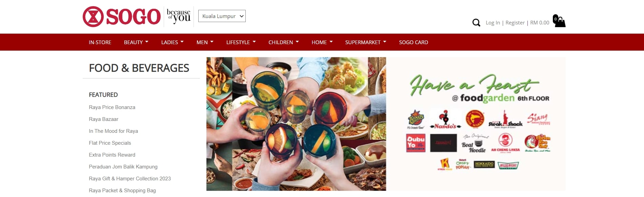
Task: Click the Nando's logo in banner
Action: [x=445, y=119]
